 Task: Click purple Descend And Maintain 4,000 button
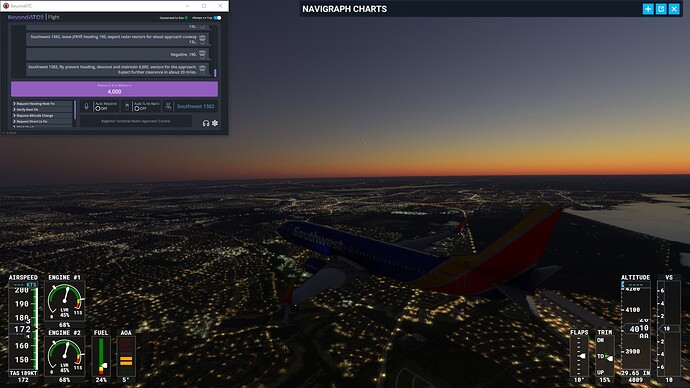(x=114, y=89)
